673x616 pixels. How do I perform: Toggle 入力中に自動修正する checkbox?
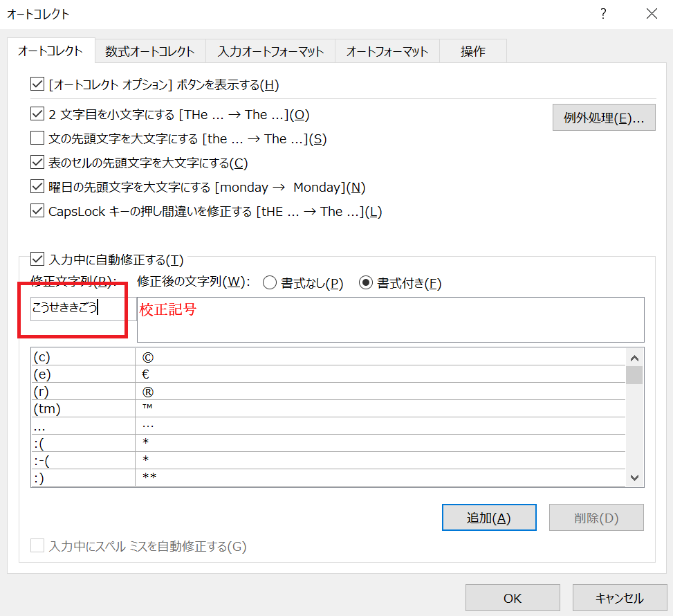pyautogui.click(x=37, y=260)
